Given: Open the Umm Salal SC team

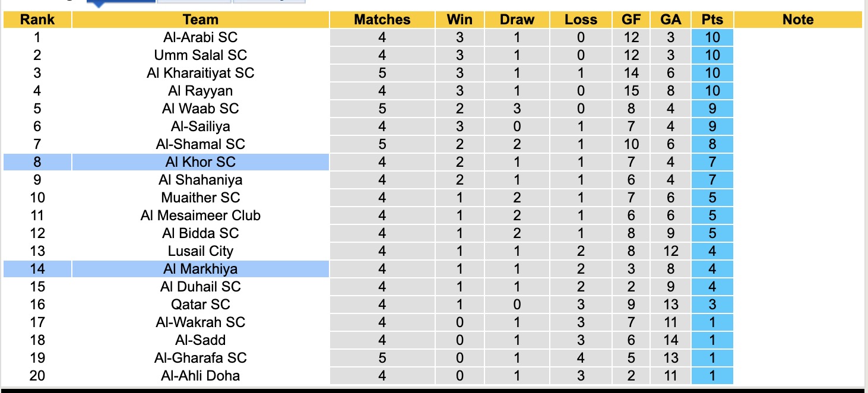Looking at the screenshot, I should [x=200, y=55].
